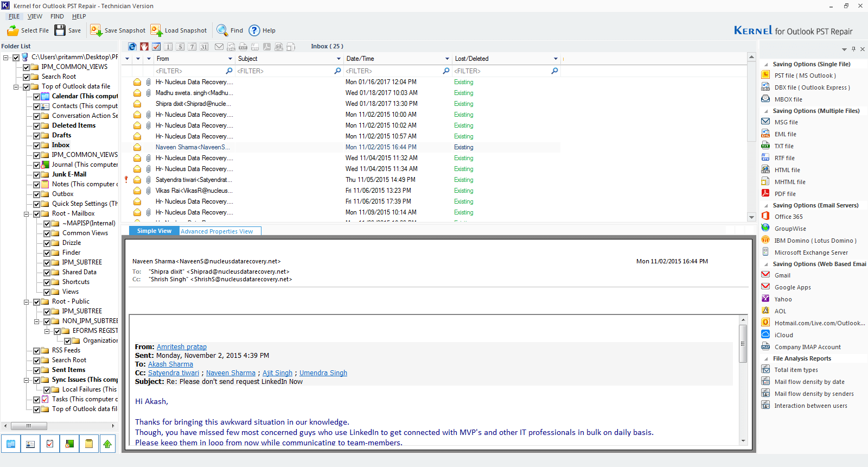Click the envelope MSG save icon in list toolbar

[219, 47]
